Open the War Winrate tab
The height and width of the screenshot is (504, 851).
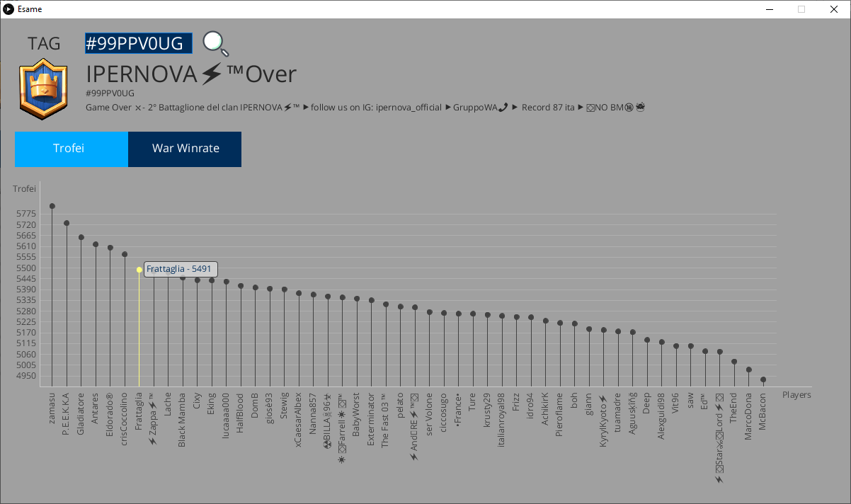[x=185, y=149]
